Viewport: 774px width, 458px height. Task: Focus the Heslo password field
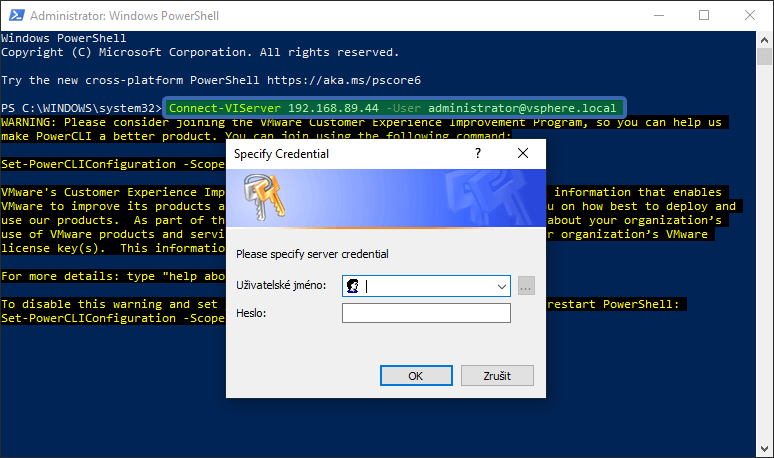click(x=426, y=313)
